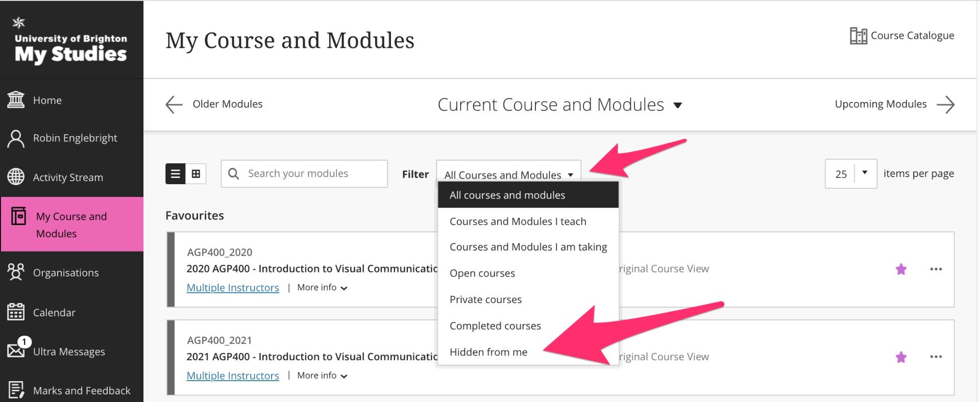Open the Activity Stream

coord(68,177)
